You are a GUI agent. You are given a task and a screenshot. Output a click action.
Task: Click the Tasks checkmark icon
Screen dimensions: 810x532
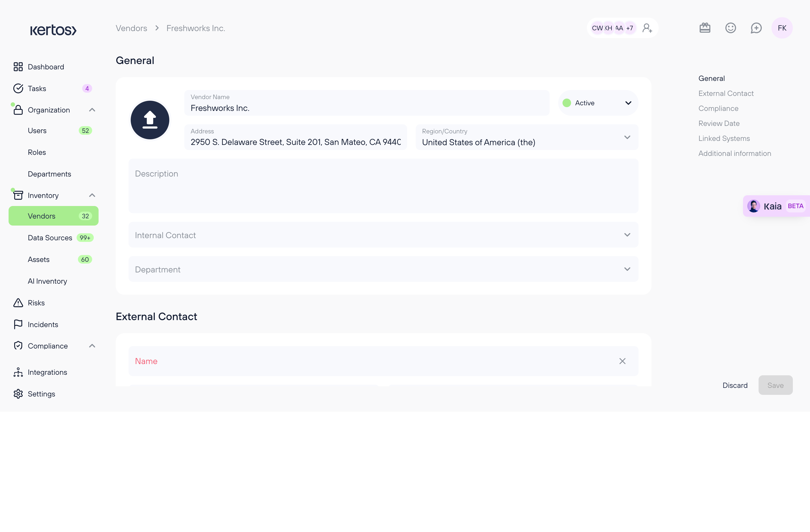coord(18,88)
